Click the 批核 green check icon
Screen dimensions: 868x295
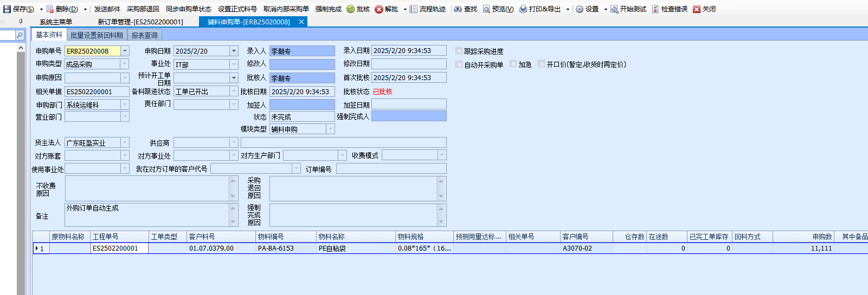coord(350,9)
